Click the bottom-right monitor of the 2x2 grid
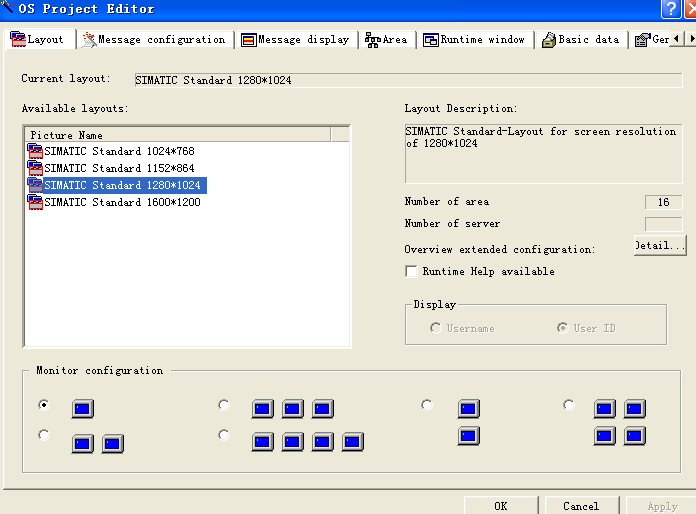 click(x=635, y=436)
